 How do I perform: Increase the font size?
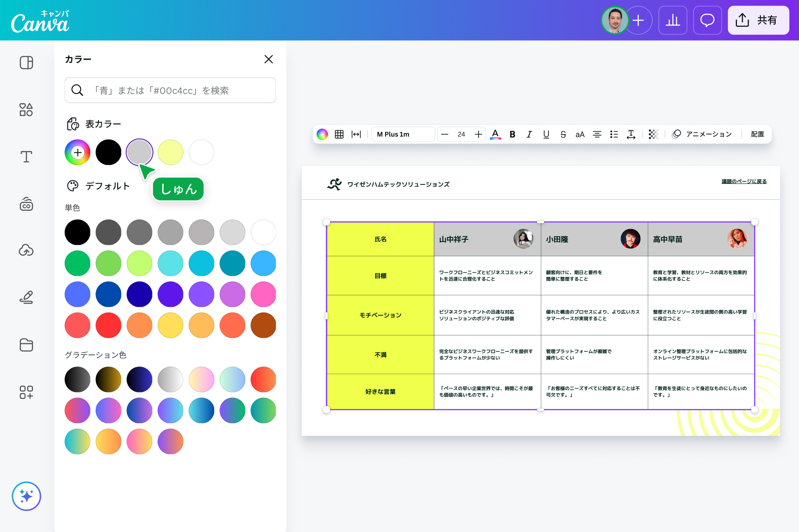pyautogui.click(x=479, y=134)
